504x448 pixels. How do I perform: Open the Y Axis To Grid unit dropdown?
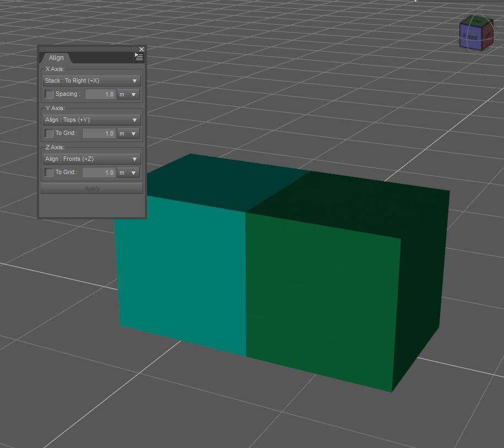tap(128, 133)
